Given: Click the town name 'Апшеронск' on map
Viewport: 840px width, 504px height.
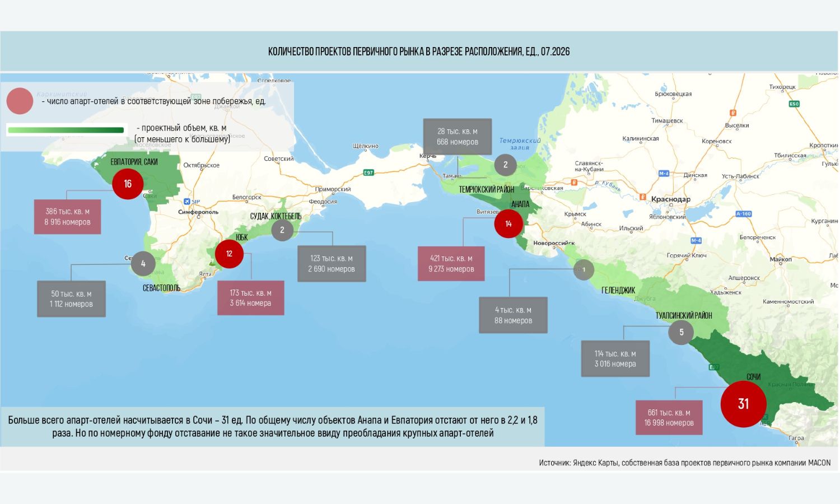Looking at the screenshot, I should [744, 278].
